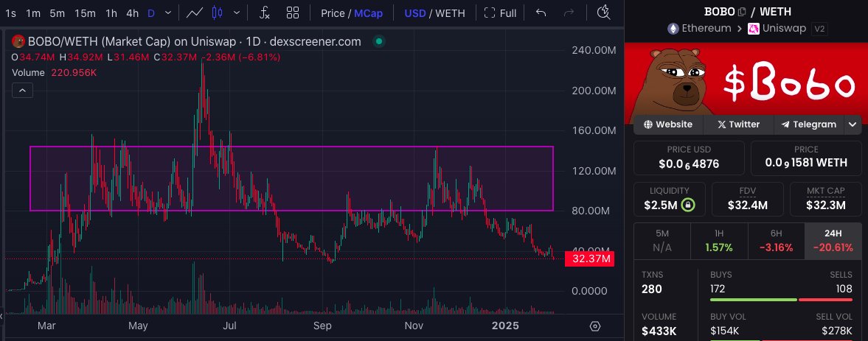Undo the last chart action
868x341 pixels.
[541, 13]
